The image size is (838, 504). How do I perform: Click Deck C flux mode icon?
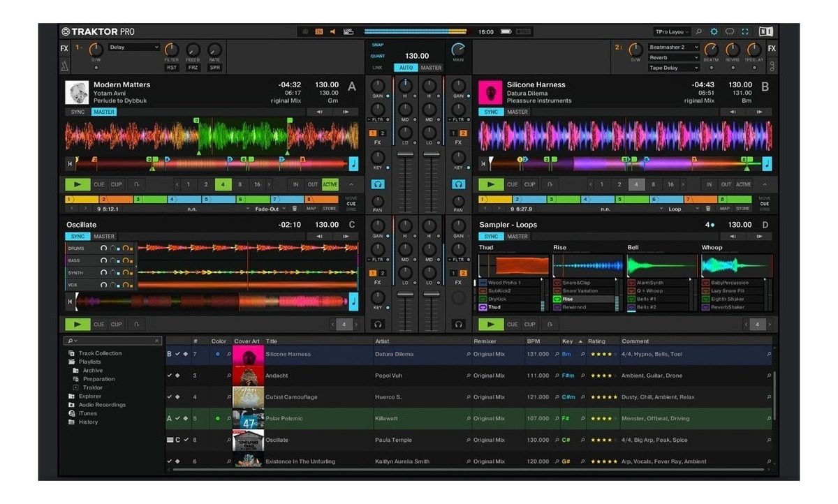[x=137, y=325]
